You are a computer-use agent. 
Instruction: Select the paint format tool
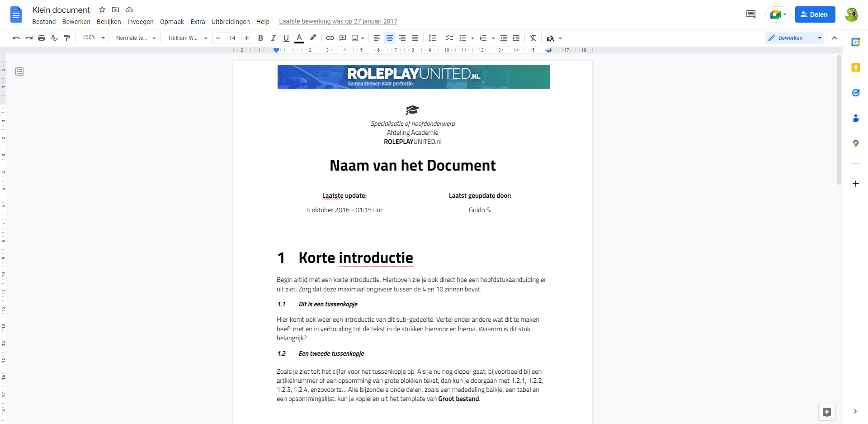(67, 38)
